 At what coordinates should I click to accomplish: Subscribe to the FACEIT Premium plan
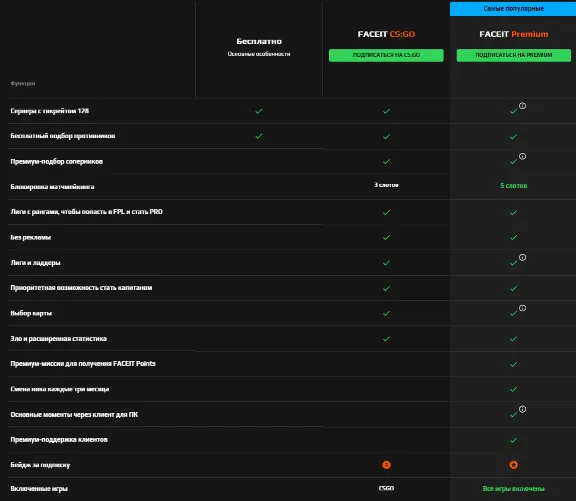coord(514,55)
